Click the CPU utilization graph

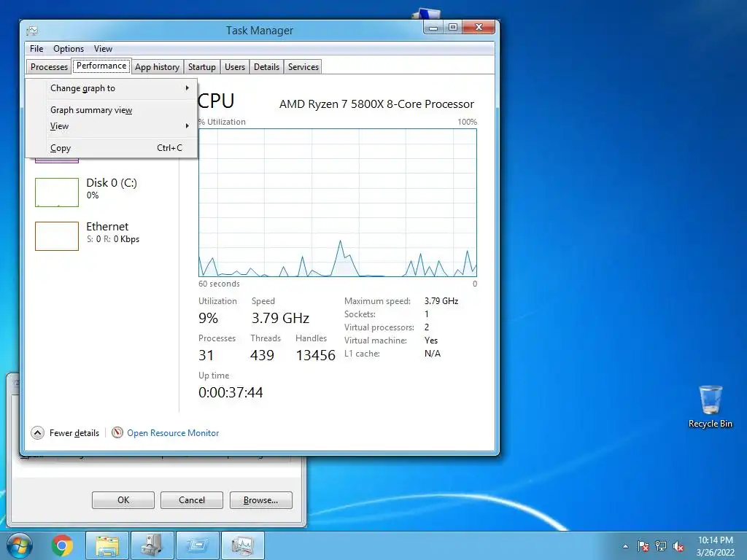(338, 203)
